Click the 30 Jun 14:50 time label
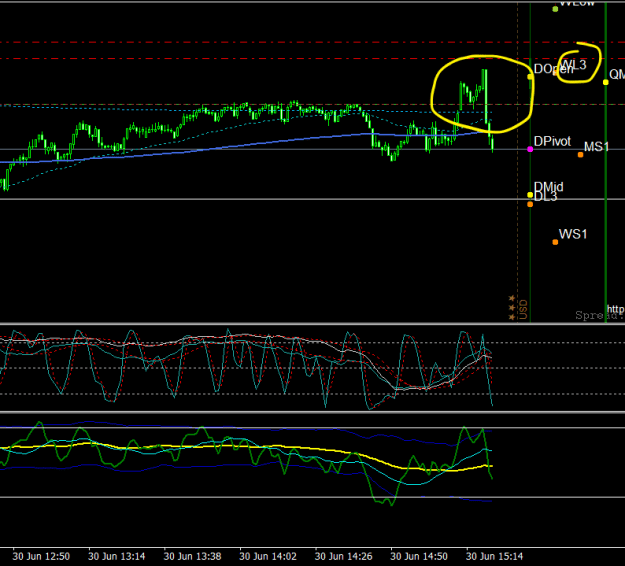 pyautogui.click(x=419, y=556)
